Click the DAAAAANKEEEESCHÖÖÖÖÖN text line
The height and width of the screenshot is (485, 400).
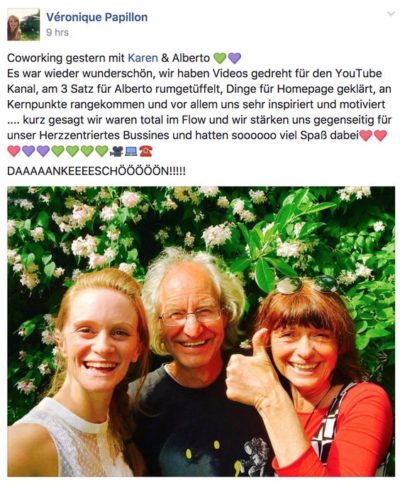point(96,171)
